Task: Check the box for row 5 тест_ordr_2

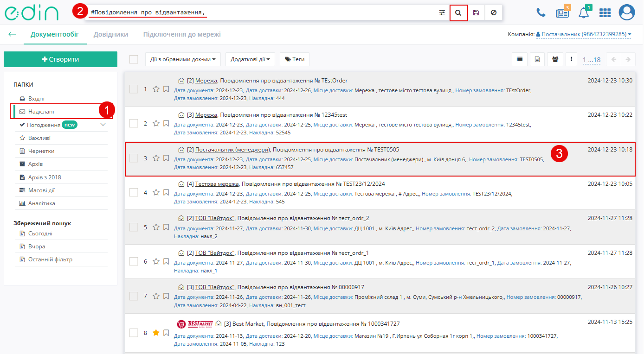Action: 134,227
